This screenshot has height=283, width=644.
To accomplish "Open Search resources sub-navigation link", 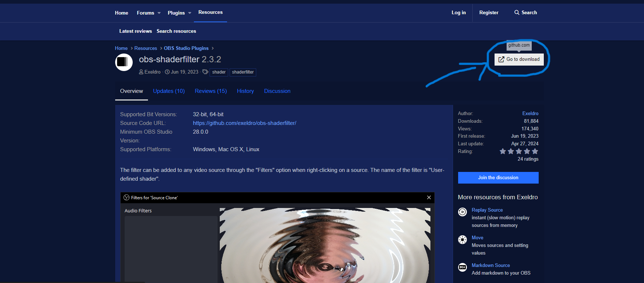I will (x=176, y=31).
